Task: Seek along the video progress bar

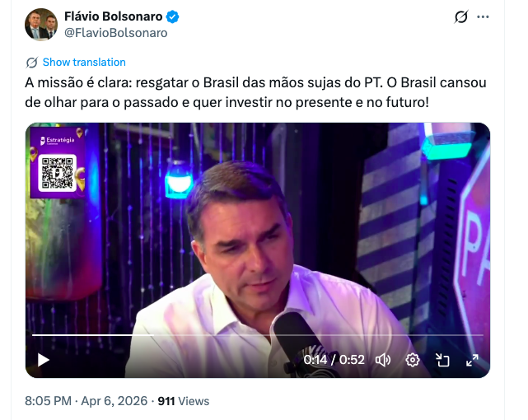Action: pyautogui.click(x=258, y=335)
